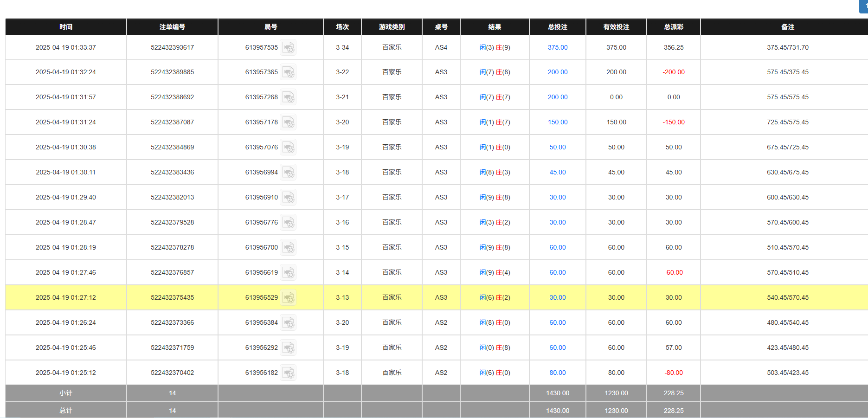Click the 结果 column header
The width and height of the screenshot is (868, 418).
494,27
